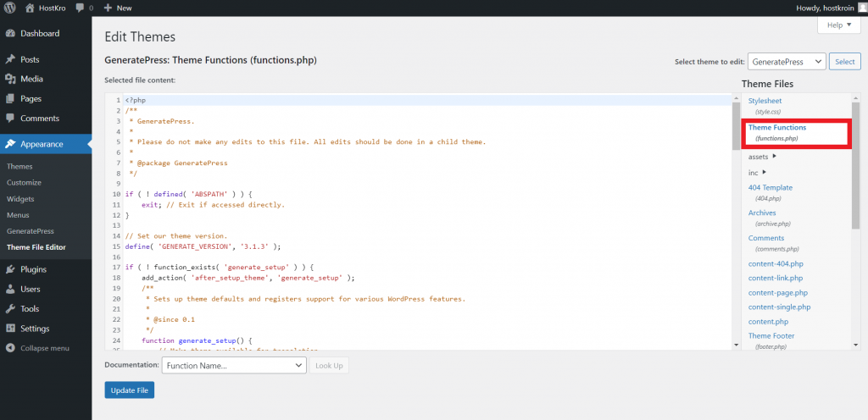868x420 pixels.
Task: Open Theme File Editor submenu item
Action: [x=36, y=247]
